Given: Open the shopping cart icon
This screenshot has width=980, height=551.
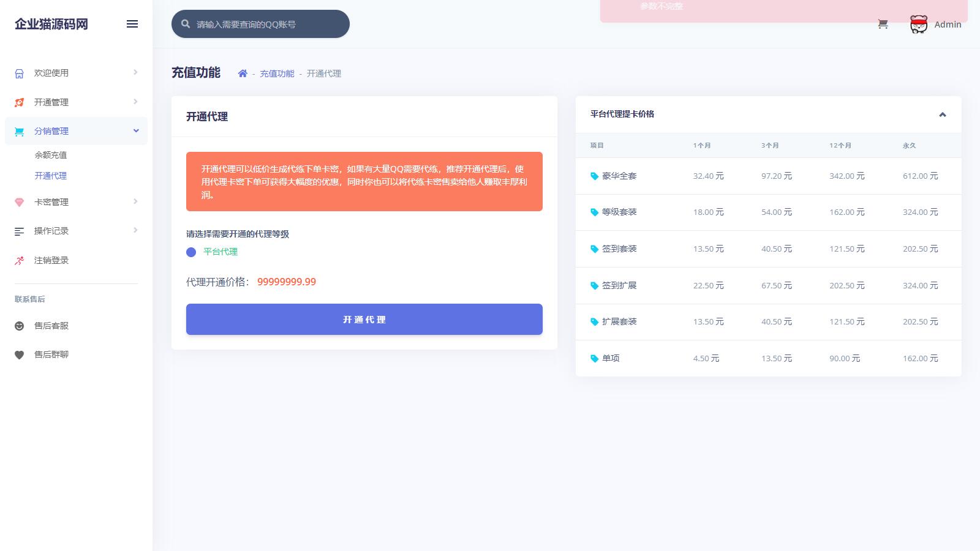Looking at the screenshot, I should (883, 24).
